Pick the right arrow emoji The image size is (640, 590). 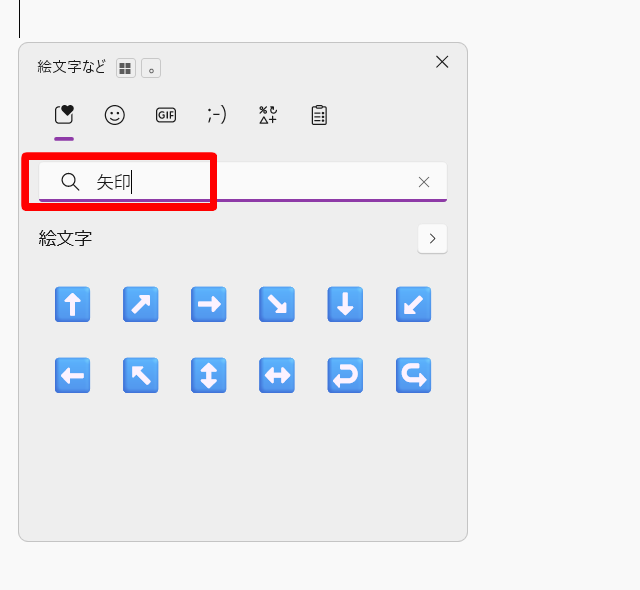(x=208, y=304)
